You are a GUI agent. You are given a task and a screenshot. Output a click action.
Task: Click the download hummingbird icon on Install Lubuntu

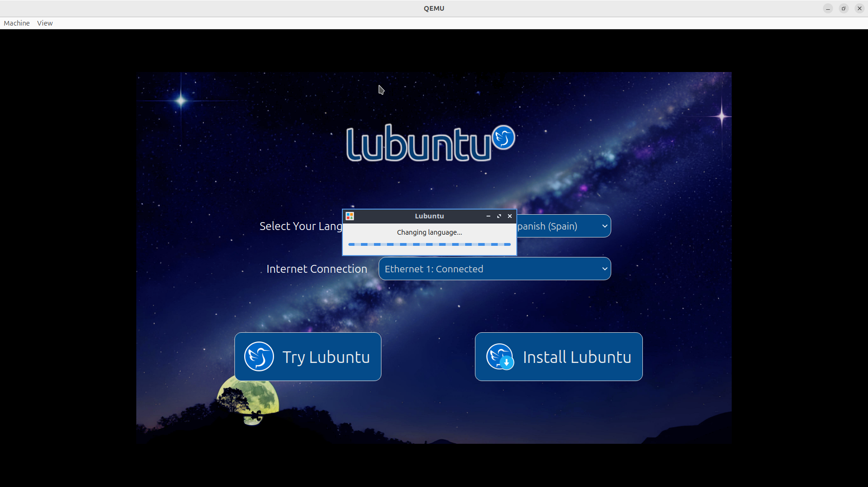[x=500, y=356]
